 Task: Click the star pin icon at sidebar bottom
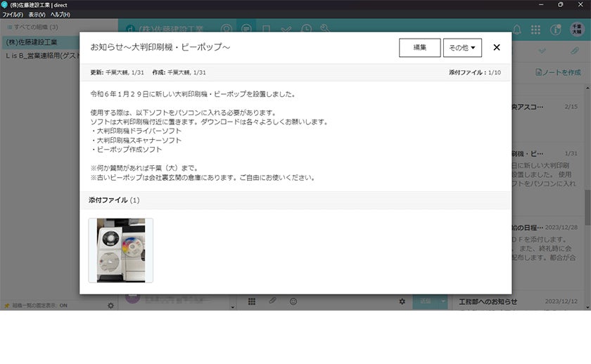coord(6,306)
